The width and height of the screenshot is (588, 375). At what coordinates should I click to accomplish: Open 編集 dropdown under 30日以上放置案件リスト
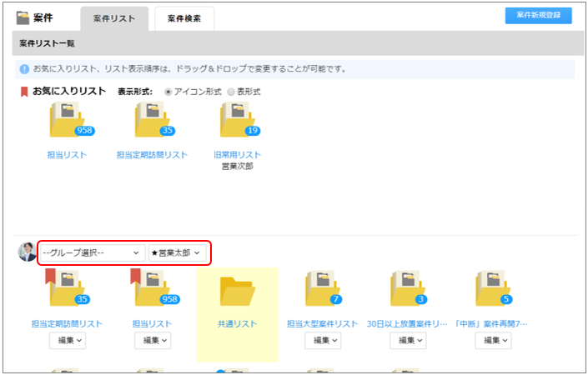tap(408, 340)
